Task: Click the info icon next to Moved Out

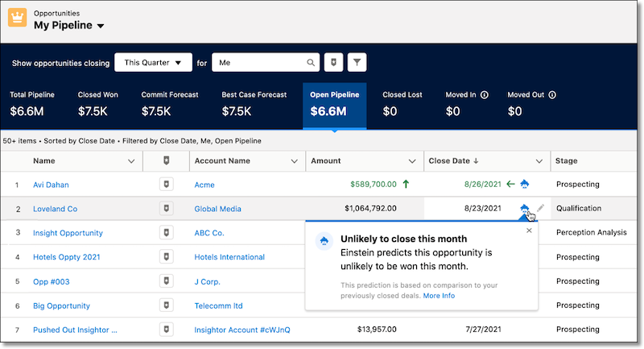Action: click(x=552, y=94)
